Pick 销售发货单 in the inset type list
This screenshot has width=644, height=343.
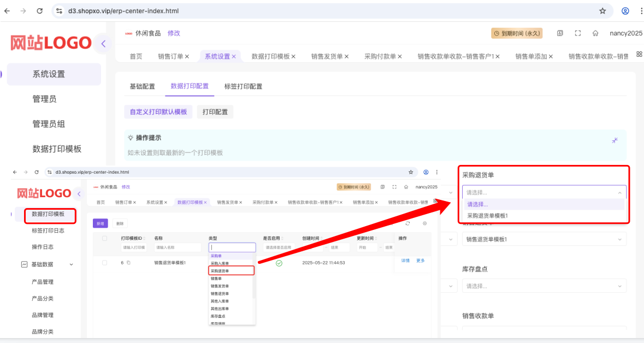(x=231, y=286)
